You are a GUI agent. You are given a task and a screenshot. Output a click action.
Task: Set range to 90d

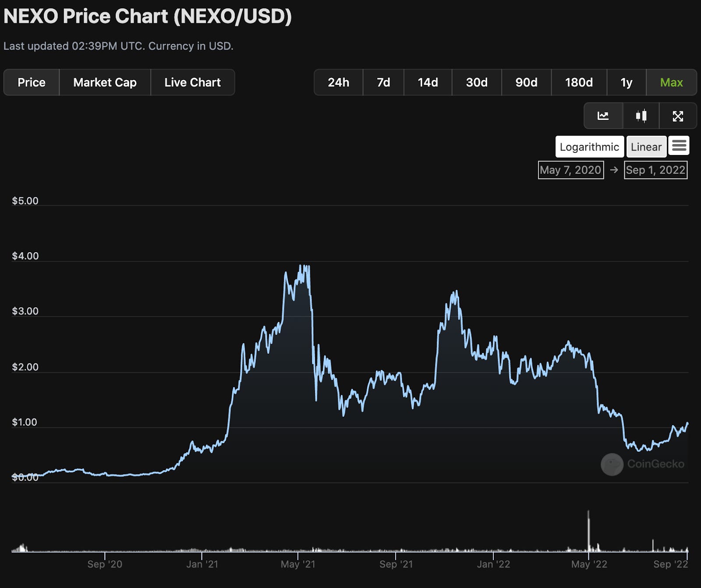[526, 82]
